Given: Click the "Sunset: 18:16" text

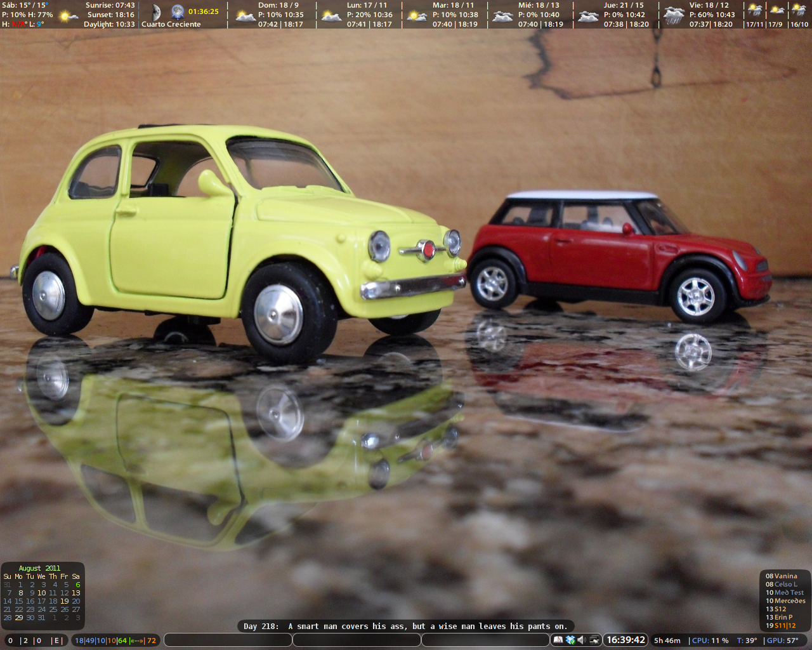Looking at the screenshot, I should pyautogui.click(x=111, y=15).
